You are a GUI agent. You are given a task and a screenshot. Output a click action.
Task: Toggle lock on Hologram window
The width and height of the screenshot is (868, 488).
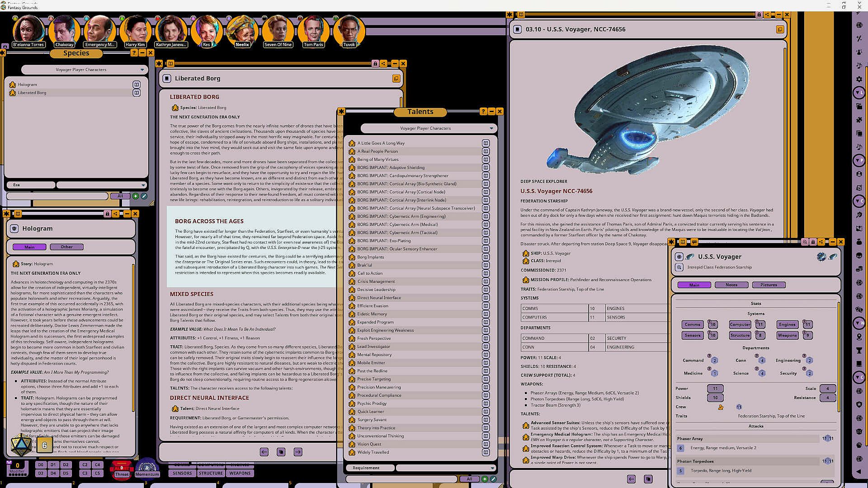107,214
